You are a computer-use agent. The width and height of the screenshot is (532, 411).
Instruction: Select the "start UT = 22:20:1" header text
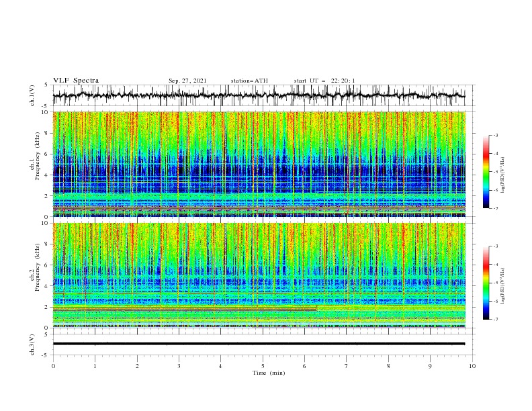[324, 81]
